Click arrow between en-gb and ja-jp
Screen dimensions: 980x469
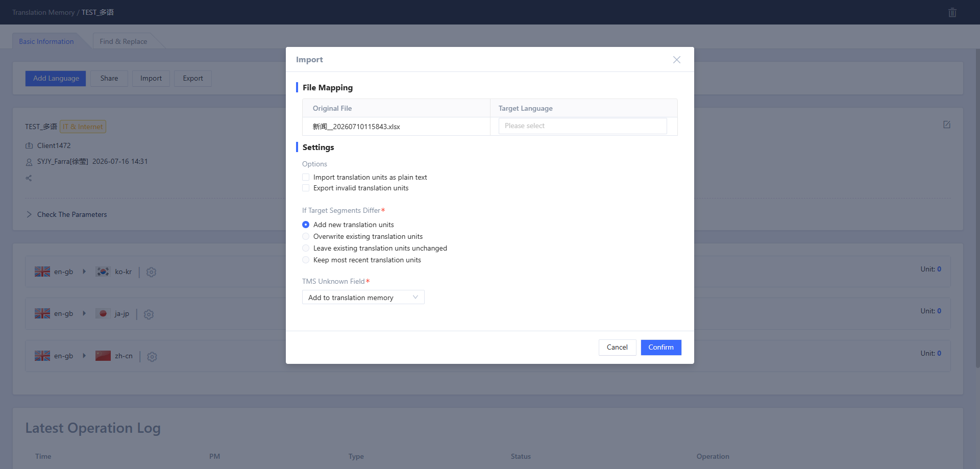coord(84,313)
